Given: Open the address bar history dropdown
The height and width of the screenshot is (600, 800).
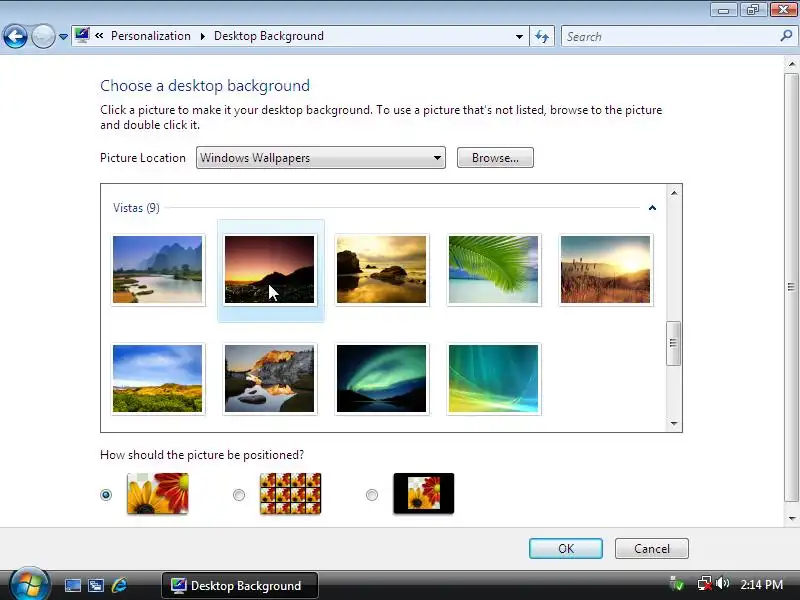Looking at the screenshot, I should pos(519,37).
